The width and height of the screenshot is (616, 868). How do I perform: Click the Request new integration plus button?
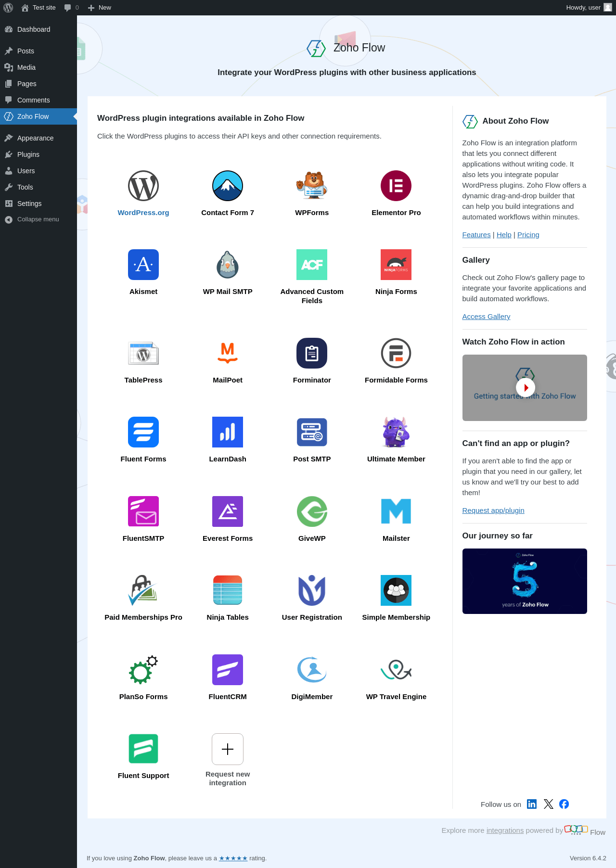pyautogui.click(x=228, y=749)
